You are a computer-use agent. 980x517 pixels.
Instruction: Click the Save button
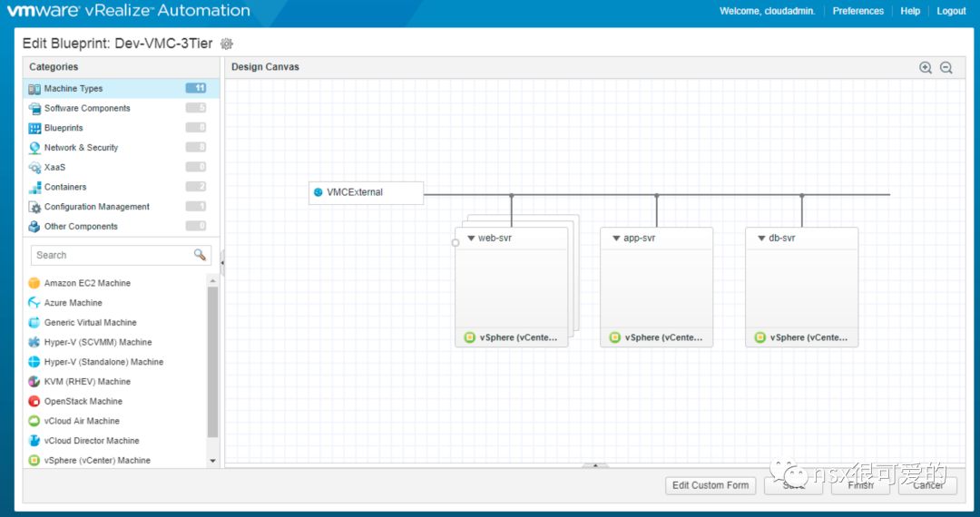[793, 485]
